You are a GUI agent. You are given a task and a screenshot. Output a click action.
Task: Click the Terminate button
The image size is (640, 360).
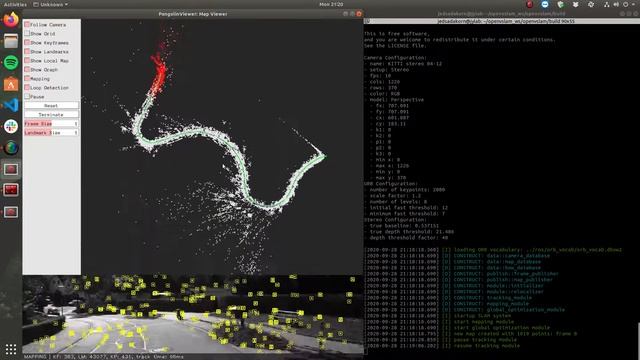51,114
